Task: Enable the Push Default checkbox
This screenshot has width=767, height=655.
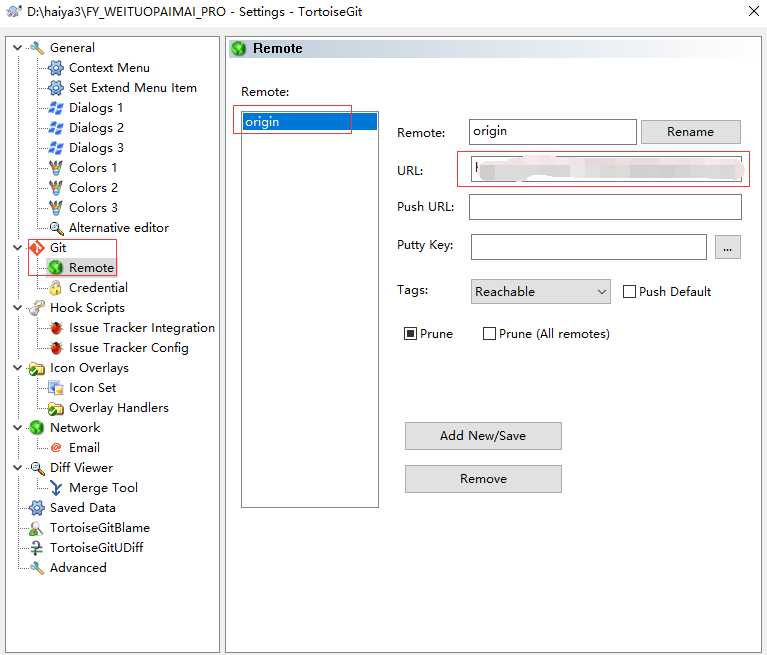Action: [x=629, y=292]
